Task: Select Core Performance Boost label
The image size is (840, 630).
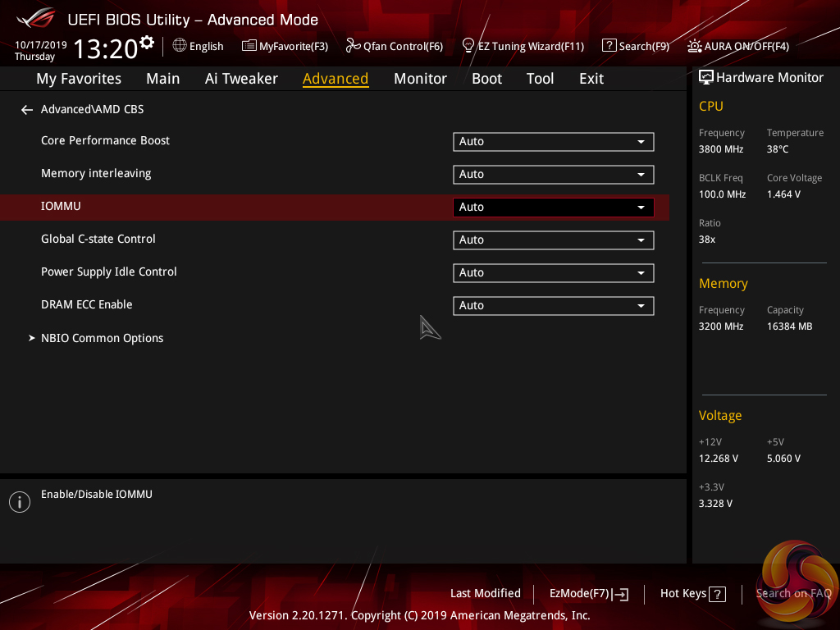Action: click(105, 140)
